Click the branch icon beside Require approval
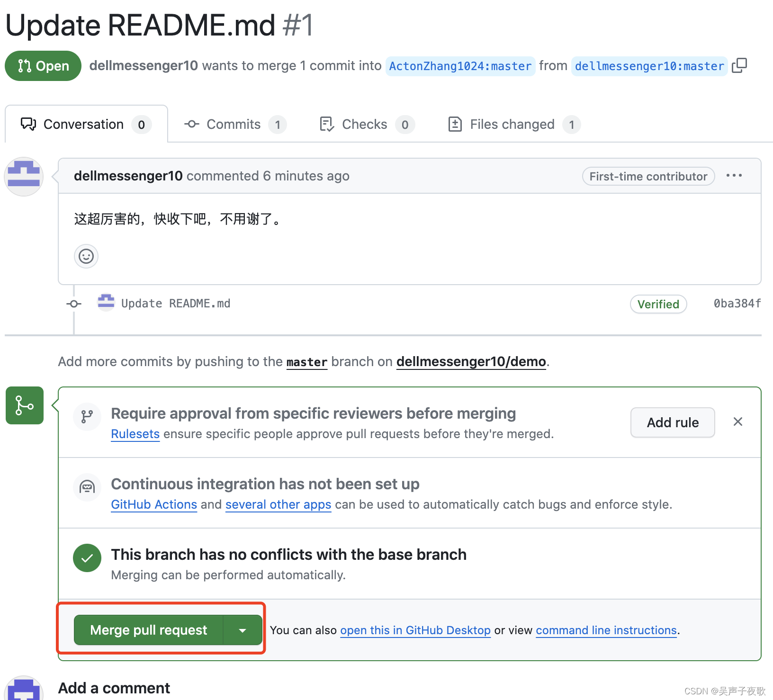Image resolution: width=773 pixels, height=700 pixels. tap(87, 416)
